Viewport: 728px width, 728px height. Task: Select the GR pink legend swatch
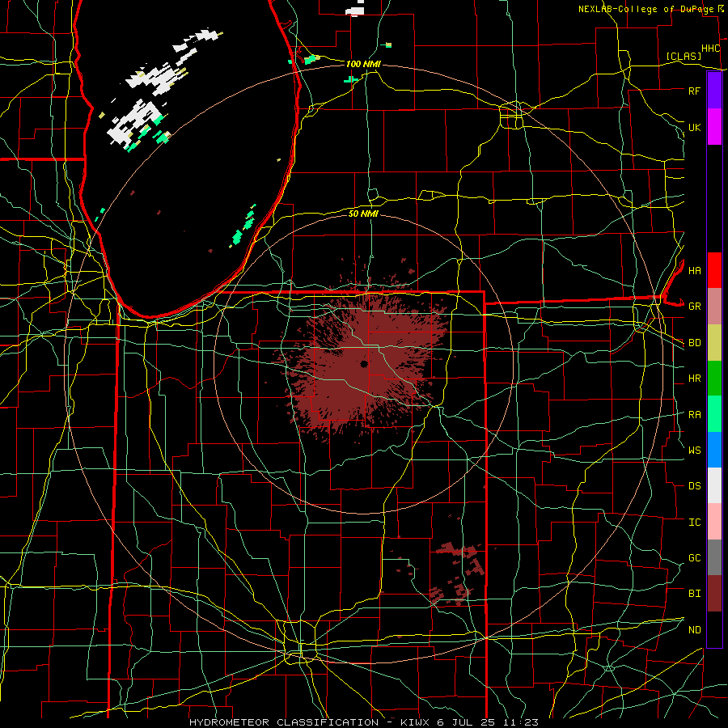714,306
